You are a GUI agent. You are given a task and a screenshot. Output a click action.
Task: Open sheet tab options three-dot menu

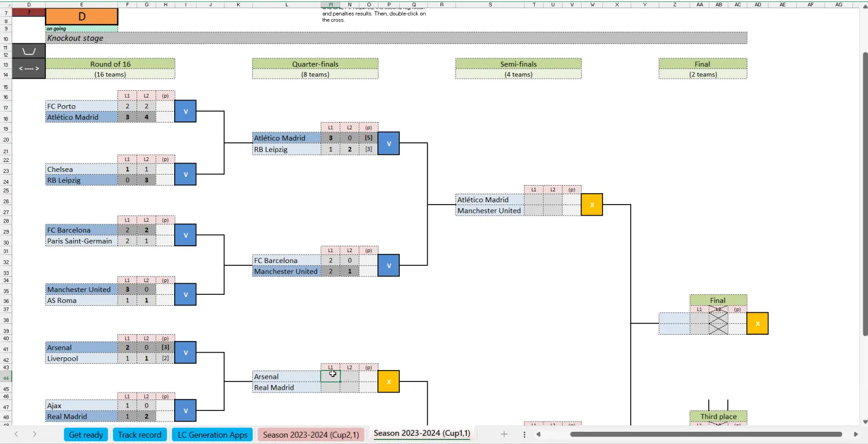[524, 434]
